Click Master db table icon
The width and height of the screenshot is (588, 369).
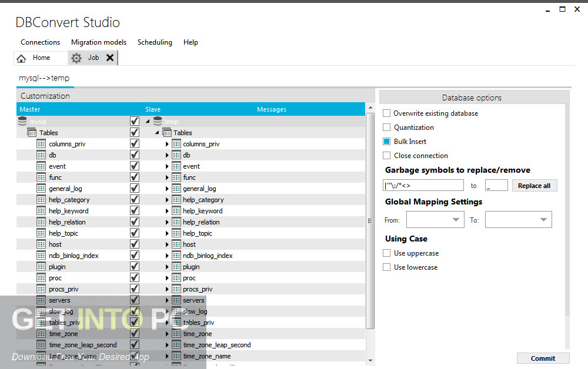41,155
